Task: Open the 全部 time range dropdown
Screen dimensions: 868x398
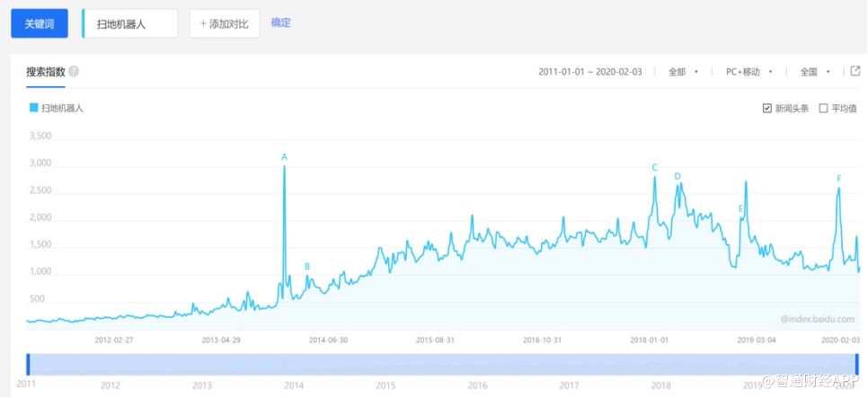Action: click(683, 72)
